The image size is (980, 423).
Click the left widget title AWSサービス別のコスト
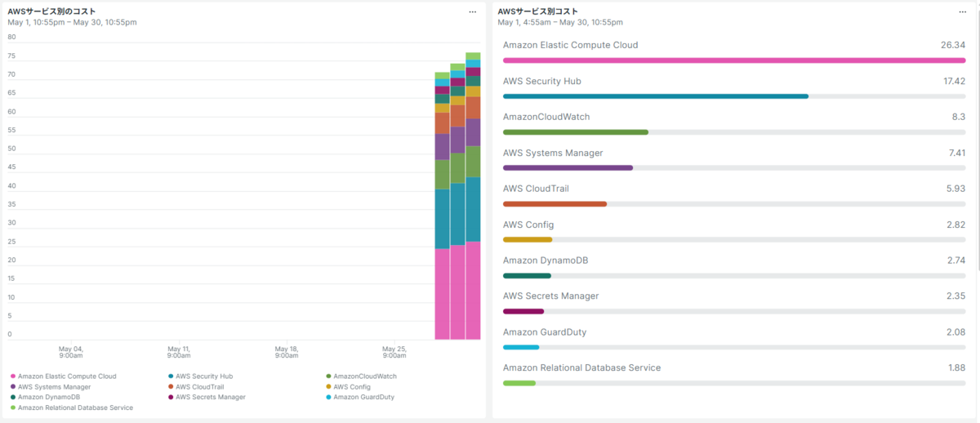(51, 11)
